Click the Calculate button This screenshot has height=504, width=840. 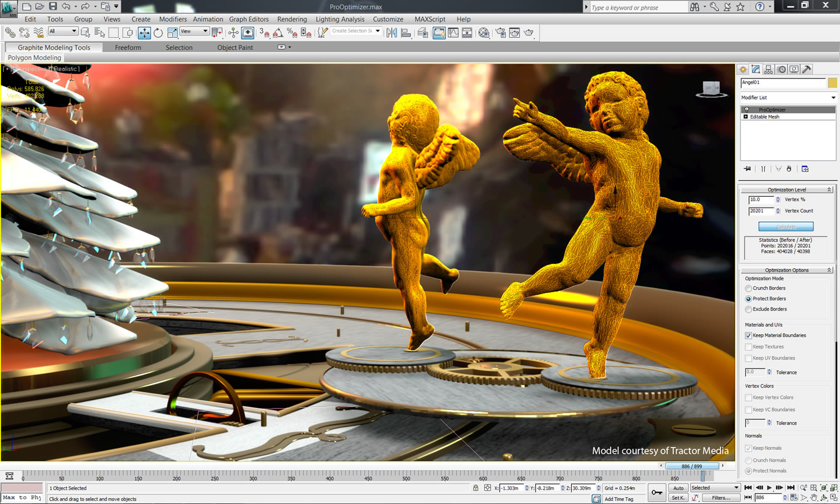pyautogui.click(x=786, y=227)
